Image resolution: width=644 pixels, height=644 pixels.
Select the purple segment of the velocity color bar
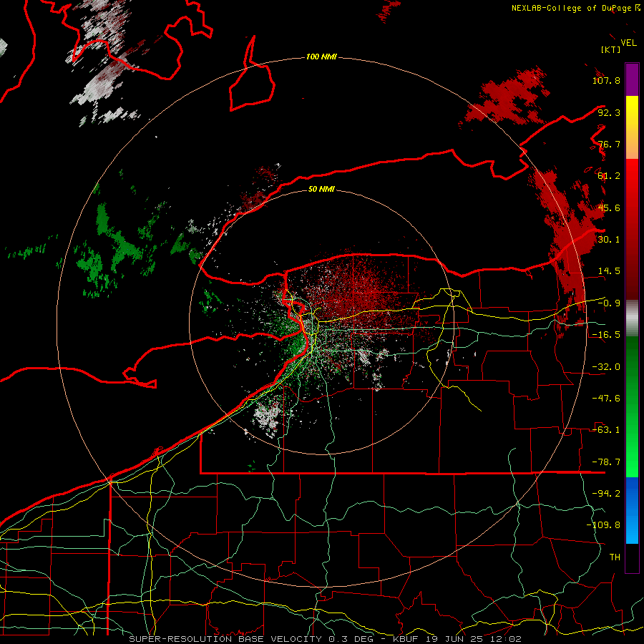click(x=632, y=79)
